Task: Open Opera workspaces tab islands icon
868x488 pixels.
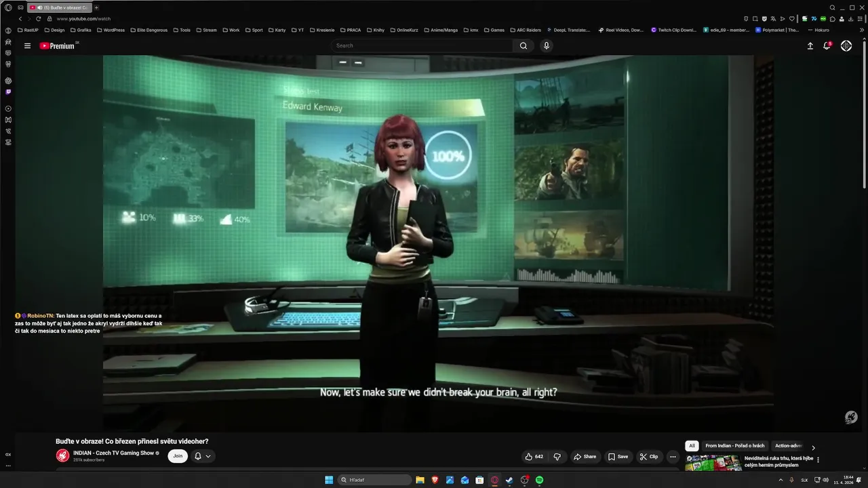Action: [x=20, y=7]
